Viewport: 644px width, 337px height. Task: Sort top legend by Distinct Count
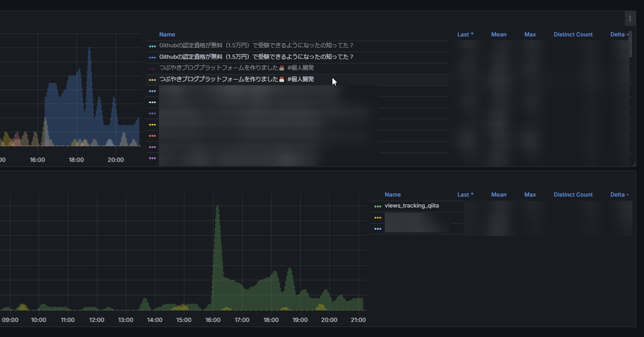pyautogui.click(x=573, y=35)
